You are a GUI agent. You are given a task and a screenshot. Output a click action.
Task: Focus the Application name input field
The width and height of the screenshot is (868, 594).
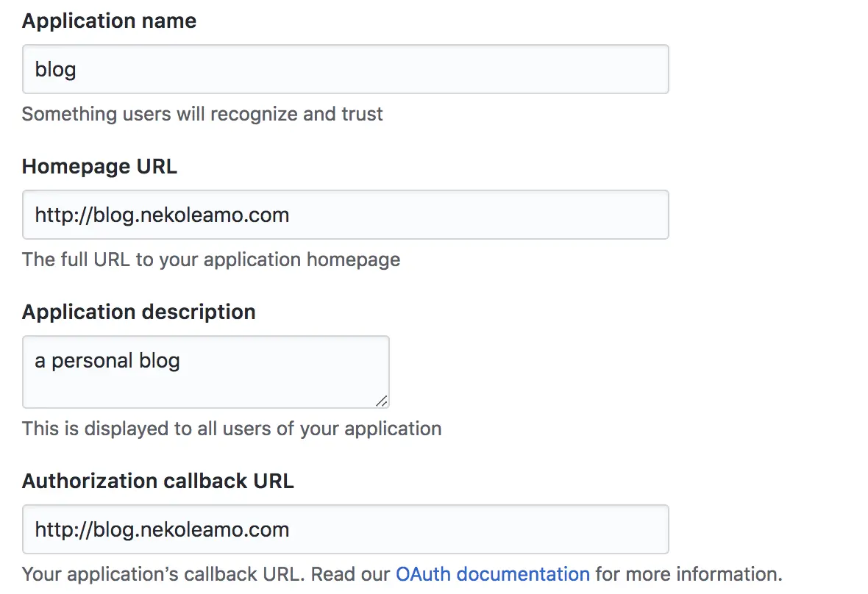[346, 69]
